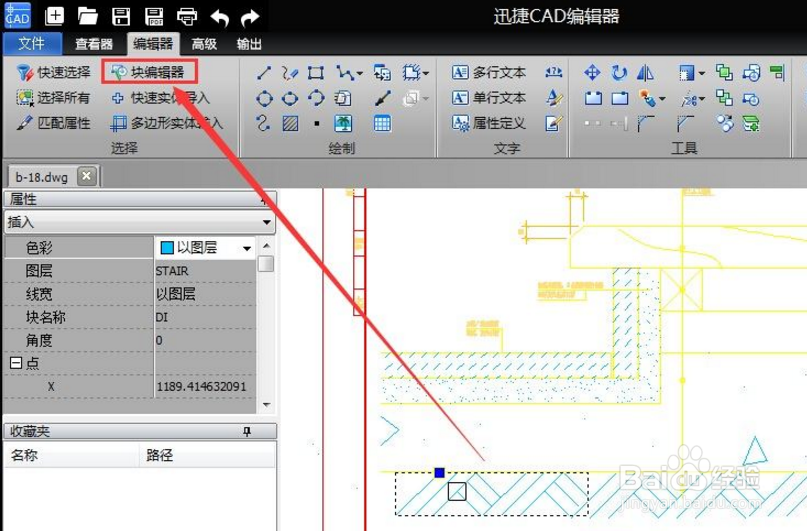Click Attribute Definition (属性定义)
The height and width of the screenshot is (531, 807).
click(x=489, y=123)
